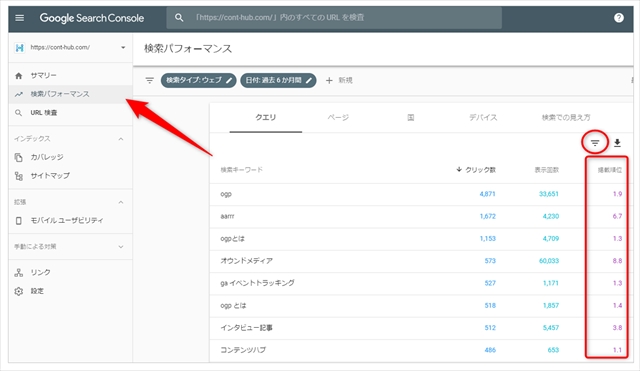Click the search magnifier icon in top bar
Image resolution: width=640 pixels, height=371 pixels.
[179, 18]
